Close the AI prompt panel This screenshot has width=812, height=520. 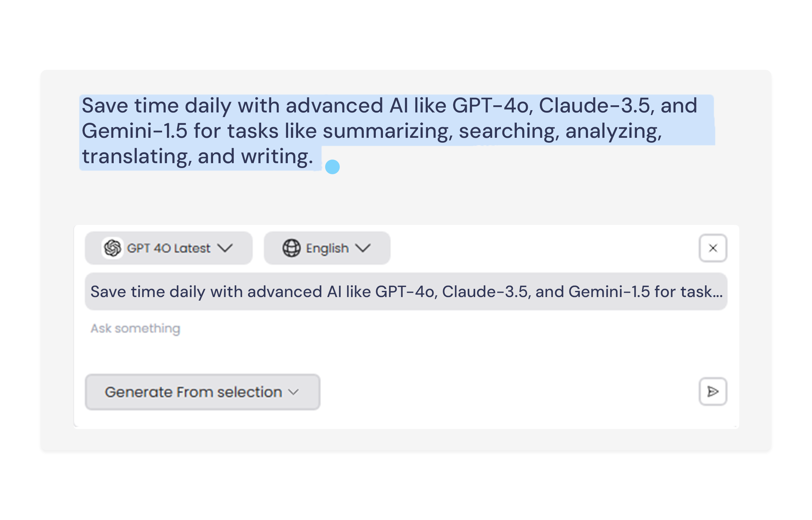pos(713,248)
